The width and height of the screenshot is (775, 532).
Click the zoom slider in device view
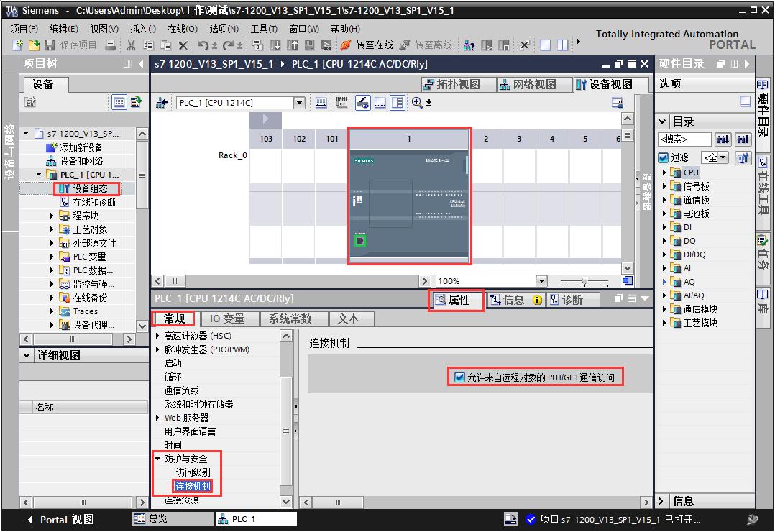click(585, 282)
